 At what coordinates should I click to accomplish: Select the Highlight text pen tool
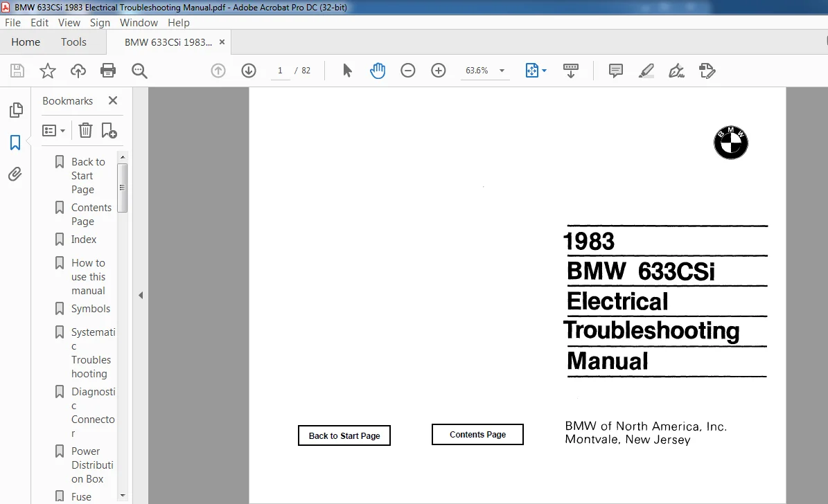coord(646,71)
